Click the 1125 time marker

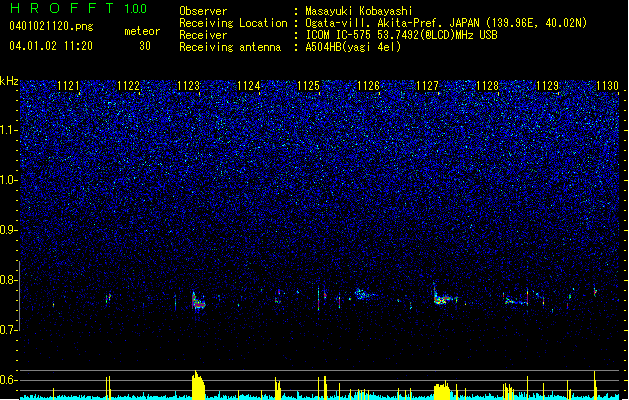tap(308, 86)
